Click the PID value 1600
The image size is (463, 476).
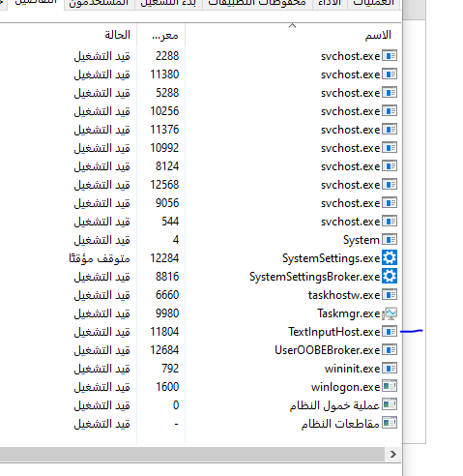(x=167, y=387)
